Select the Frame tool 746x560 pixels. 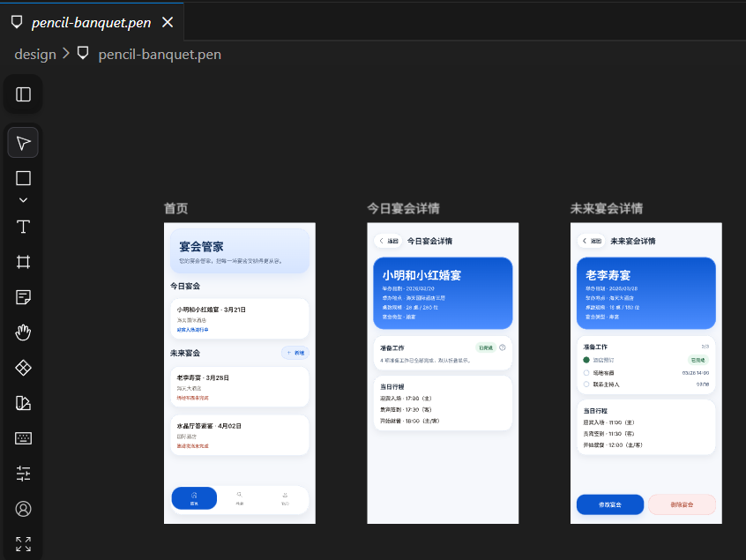tap(22, 262)
